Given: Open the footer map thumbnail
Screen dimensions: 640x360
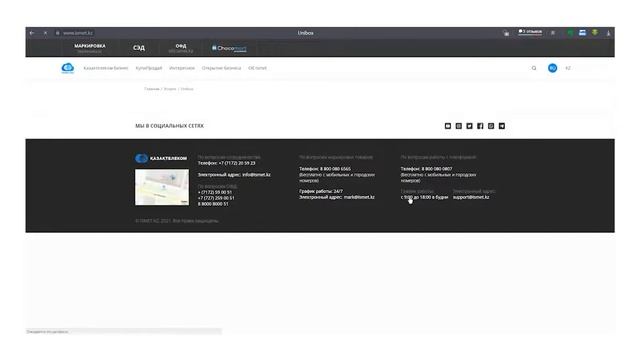Looking at the screenshot, I should point(162,187).
